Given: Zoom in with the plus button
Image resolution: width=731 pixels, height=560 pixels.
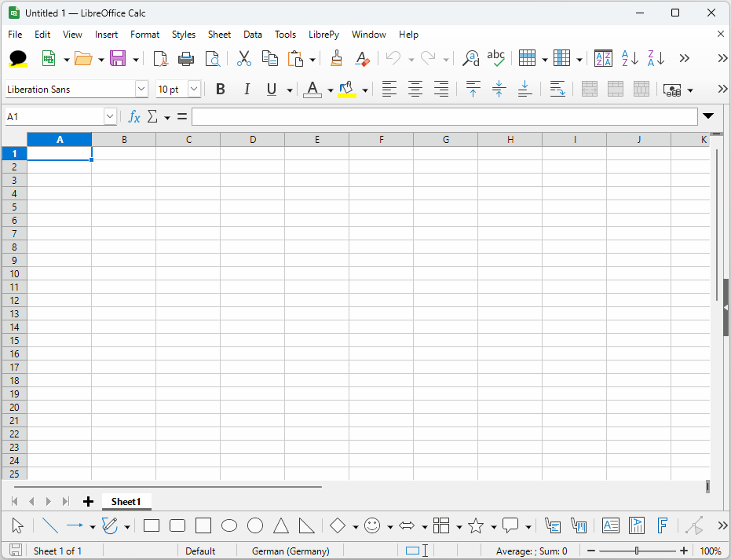Looking at the screenshot, I should click(683, 551).
